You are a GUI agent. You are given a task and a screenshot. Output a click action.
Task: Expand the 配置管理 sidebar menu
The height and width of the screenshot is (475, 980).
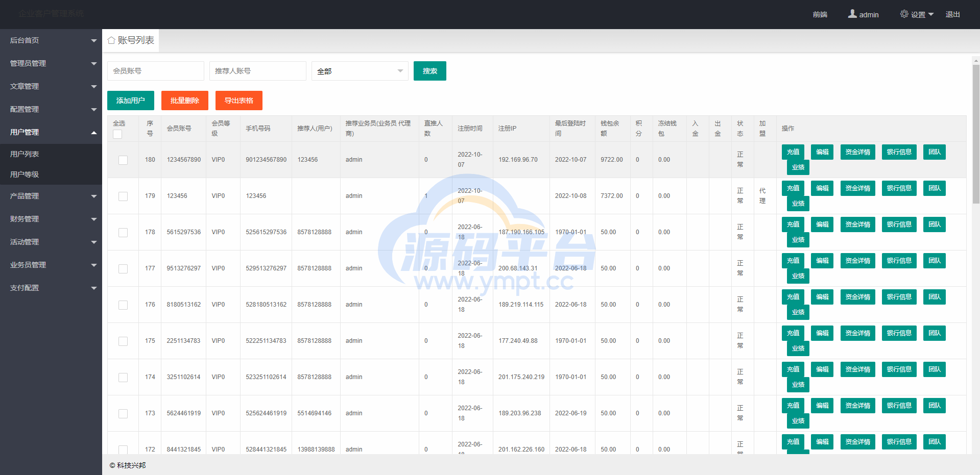point(51,109)
